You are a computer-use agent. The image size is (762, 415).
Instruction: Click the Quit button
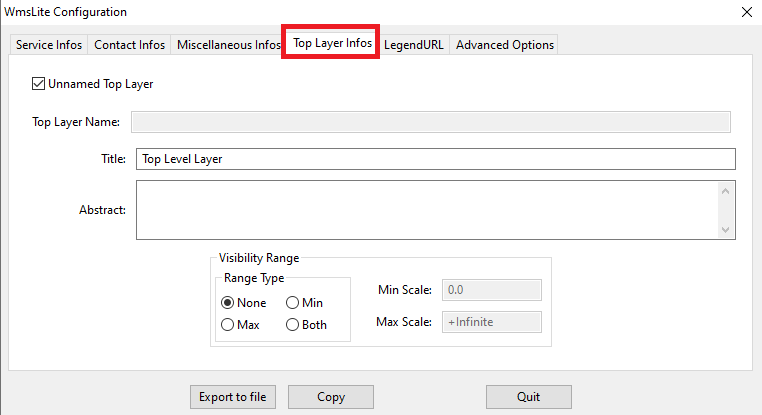click(x=529, y=397)
